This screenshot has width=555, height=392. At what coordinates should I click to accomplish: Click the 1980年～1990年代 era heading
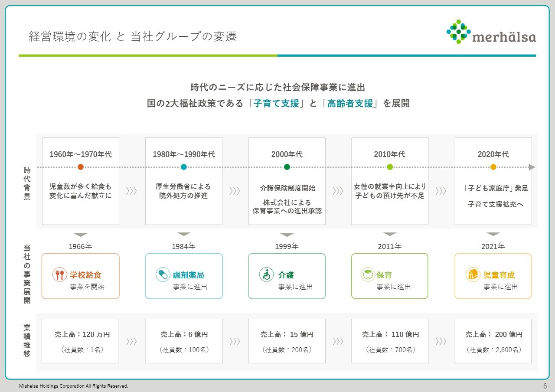(x=184, y=154)
